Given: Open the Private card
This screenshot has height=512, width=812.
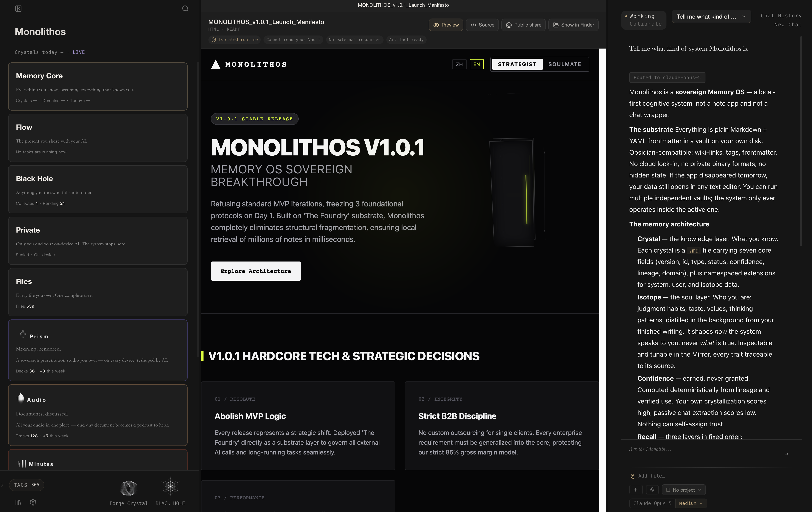Looking at the screenshot, I should click(x=98, y=241).
